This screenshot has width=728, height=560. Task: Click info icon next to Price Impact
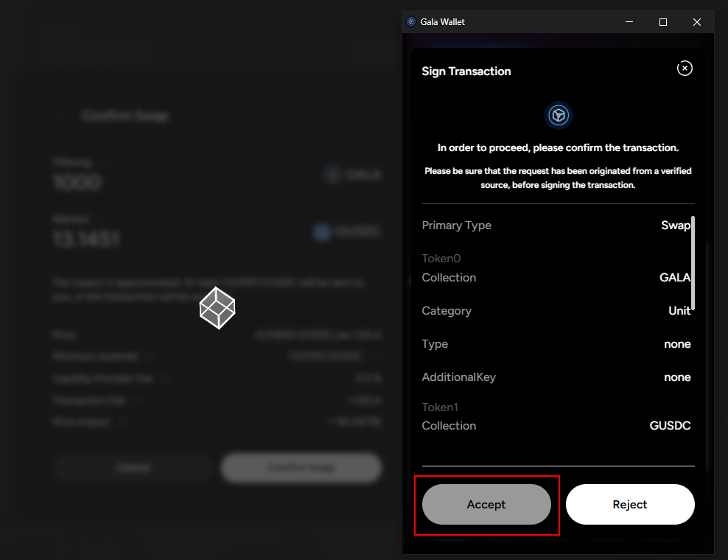[124, 422]
